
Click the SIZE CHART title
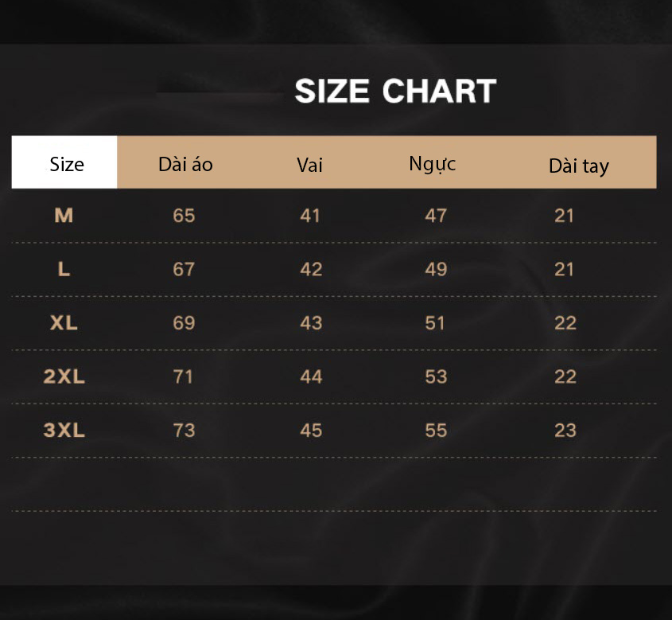click(395, 91)
